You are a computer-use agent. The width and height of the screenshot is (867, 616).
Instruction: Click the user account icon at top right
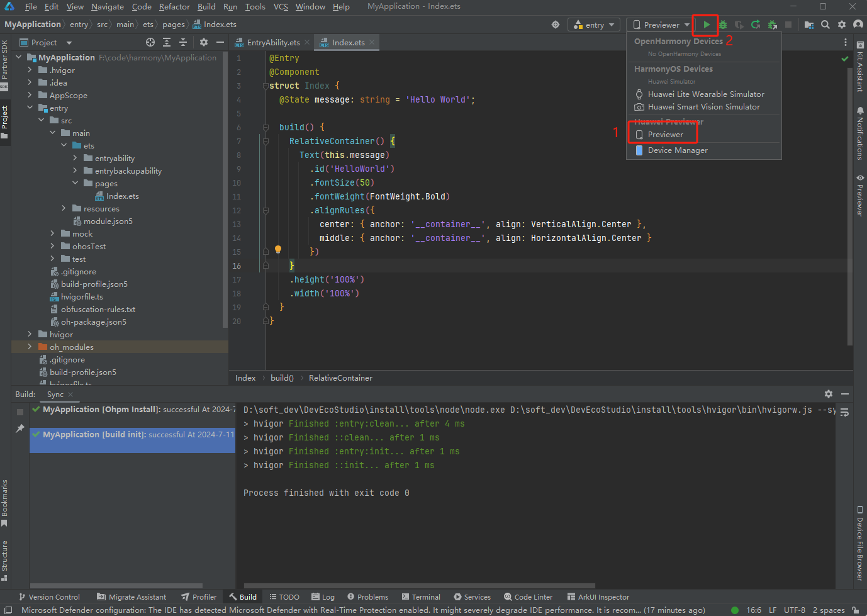point(858,25)
